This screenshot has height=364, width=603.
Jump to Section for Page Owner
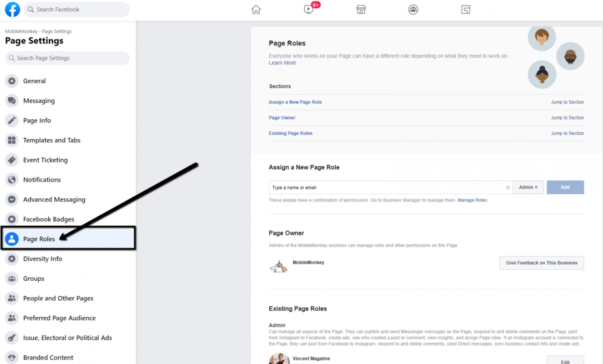[567, 118]
